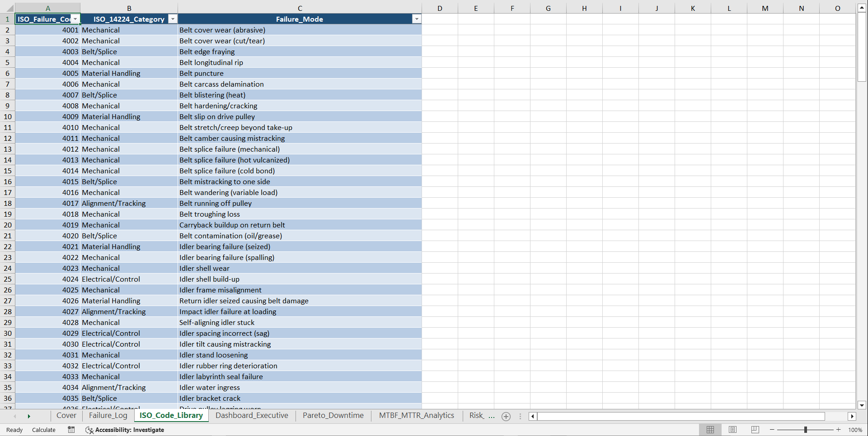Open the ISO_14224_Category filter dropdown
This screenshot has width=868, height=436.
173,19
